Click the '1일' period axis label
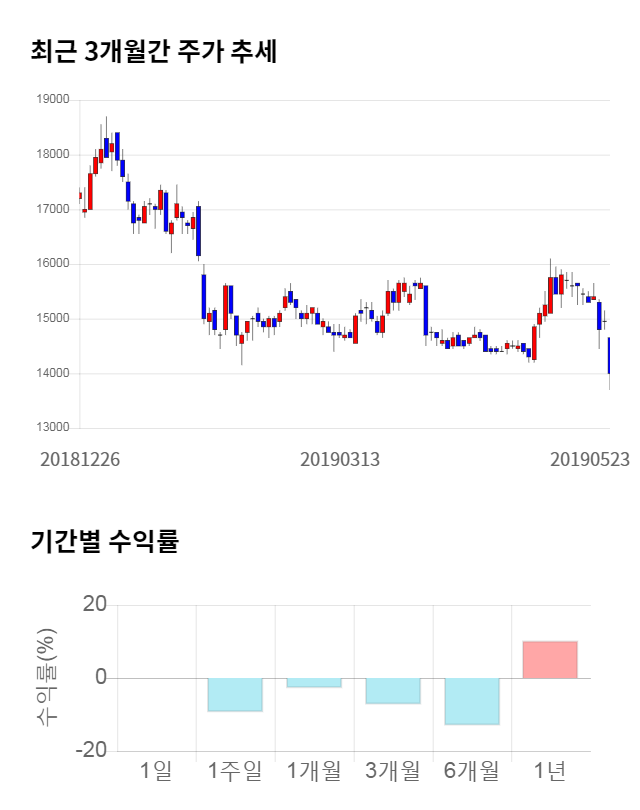This screenshot has height=810, width=640. coord(156,771)
